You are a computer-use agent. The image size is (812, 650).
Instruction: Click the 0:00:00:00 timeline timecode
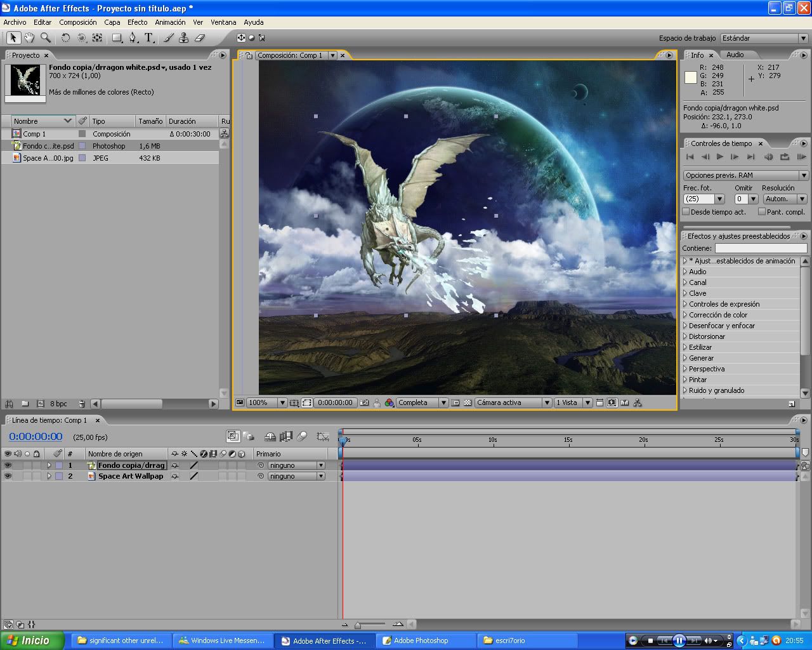tap(36, 437)
